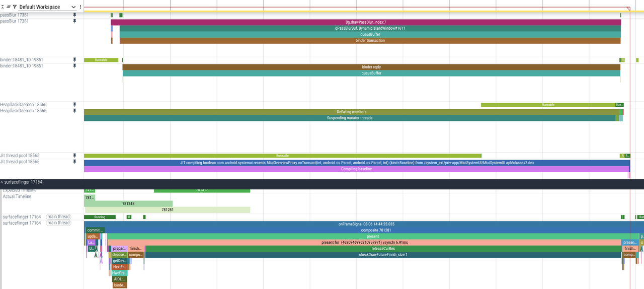Unpin the first passBlur 17381 track
The image size is (644, 289).
(74, 15)
